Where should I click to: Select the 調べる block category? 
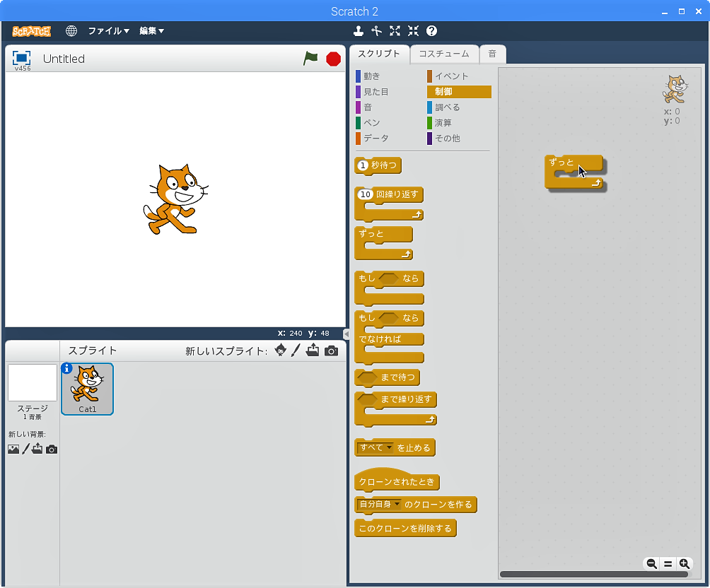tap(448, 107)
